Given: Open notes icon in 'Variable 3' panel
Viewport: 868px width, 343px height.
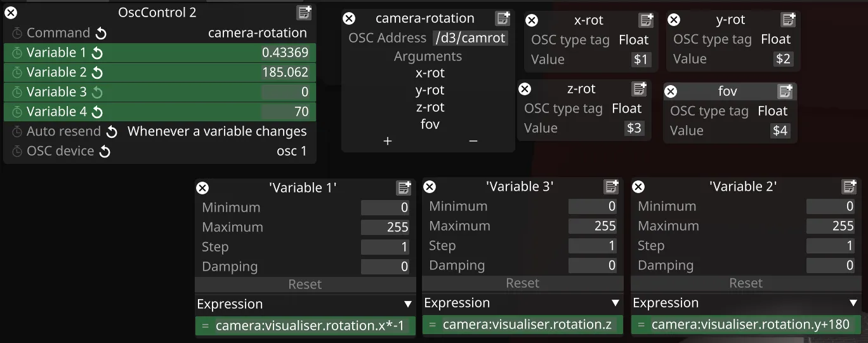Looking at the screenshot, I should pyautogui.click(x=612, y=186).
